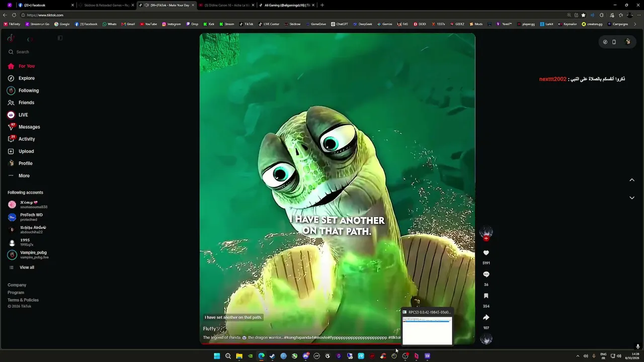
Task: Open the Program footer link
Action: (16, 293)
